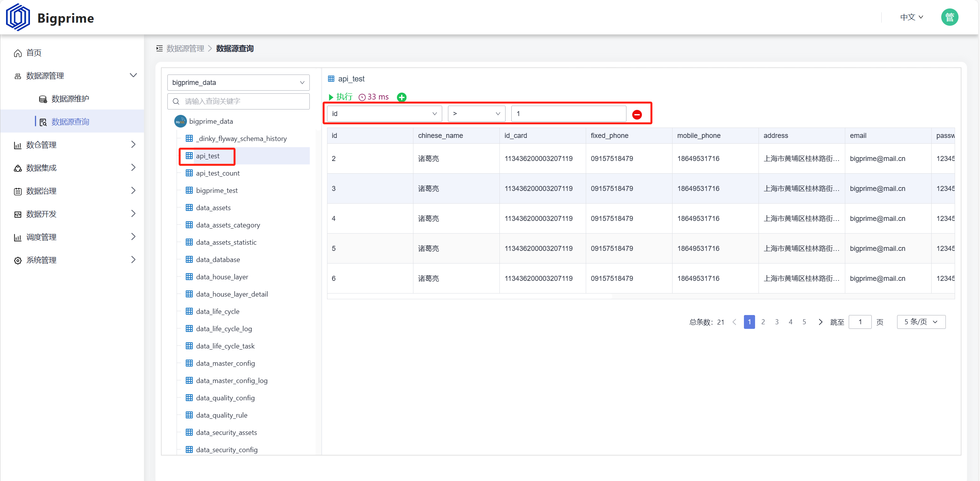Click the 数据源管理 breadcrumb link
Screen dimensions: 980x481
[x=185, y=48]
